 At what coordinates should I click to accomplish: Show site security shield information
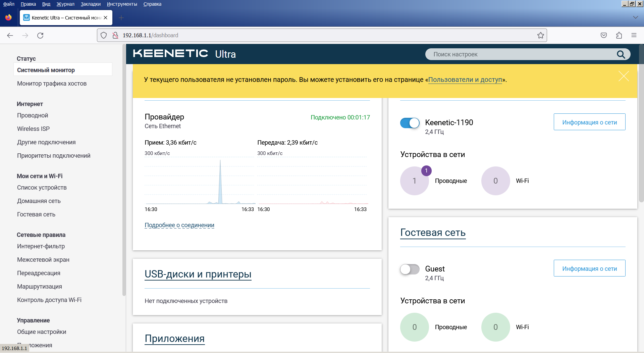point(104,35)
